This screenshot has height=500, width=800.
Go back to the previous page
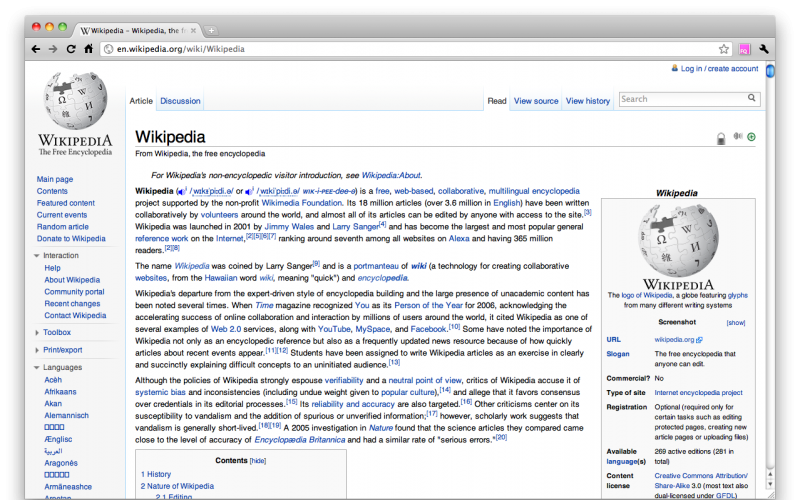pos(35,49)
